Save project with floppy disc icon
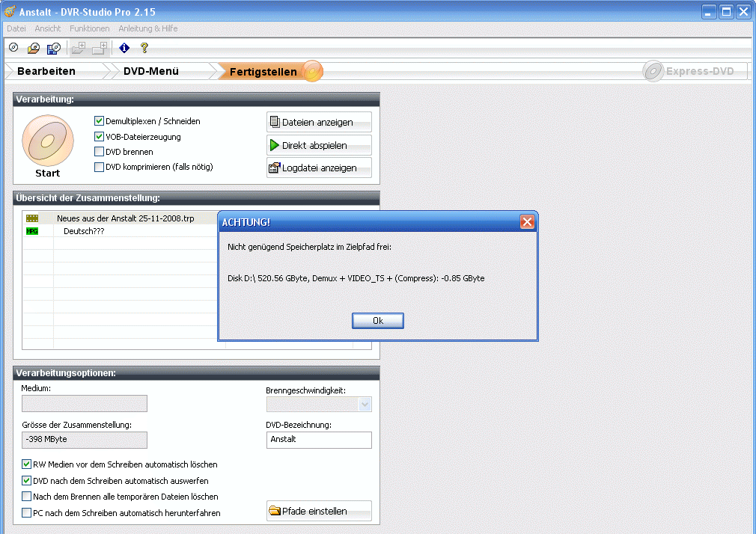The width and height of the screenshot is (756, 534). (53, 49)
